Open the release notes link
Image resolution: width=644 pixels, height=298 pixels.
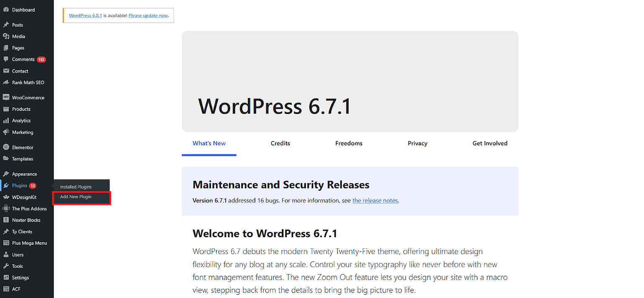(375, 200)
